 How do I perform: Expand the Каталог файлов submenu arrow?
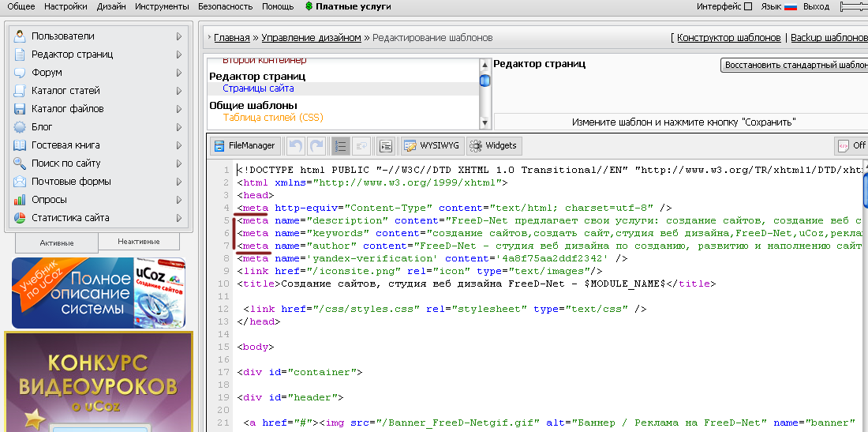pyautogui.click(x=179, y=109)
